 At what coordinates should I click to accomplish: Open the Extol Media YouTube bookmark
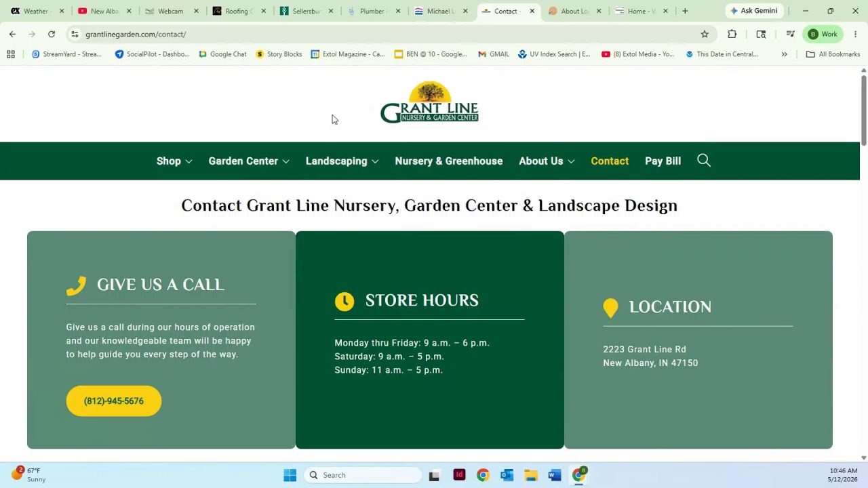pos(637,54)
